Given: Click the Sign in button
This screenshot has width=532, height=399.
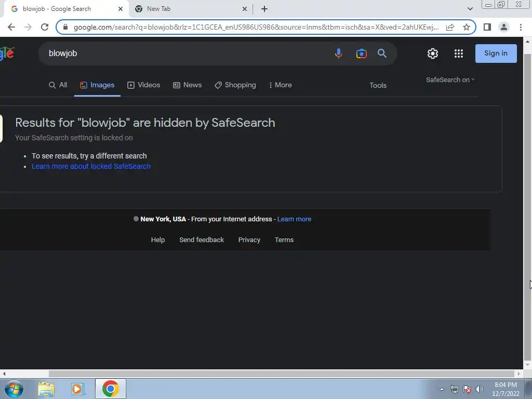Looking at the screenshot, I should tap(496, 54).
